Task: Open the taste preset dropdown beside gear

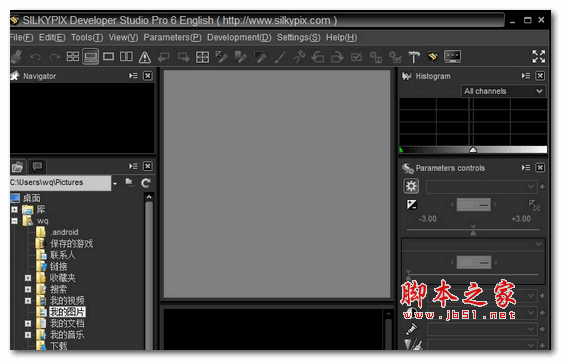Action: point(481,187)
